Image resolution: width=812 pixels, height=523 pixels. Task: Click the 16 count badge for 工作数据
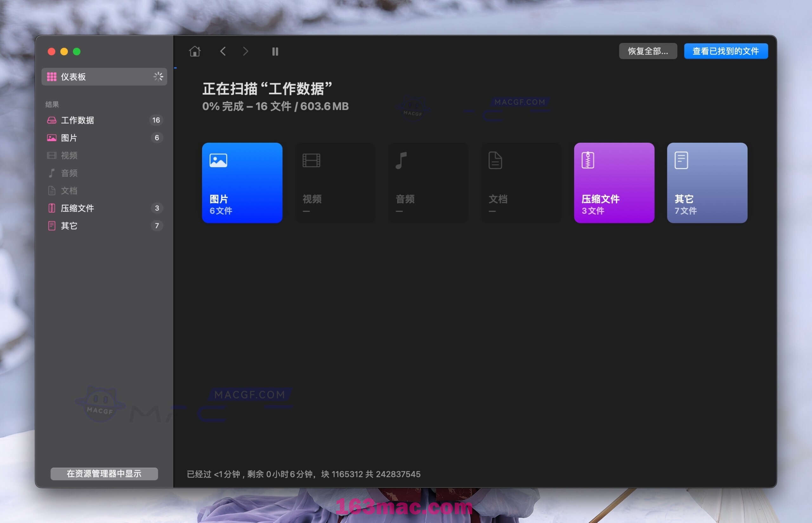click(156, 120)
